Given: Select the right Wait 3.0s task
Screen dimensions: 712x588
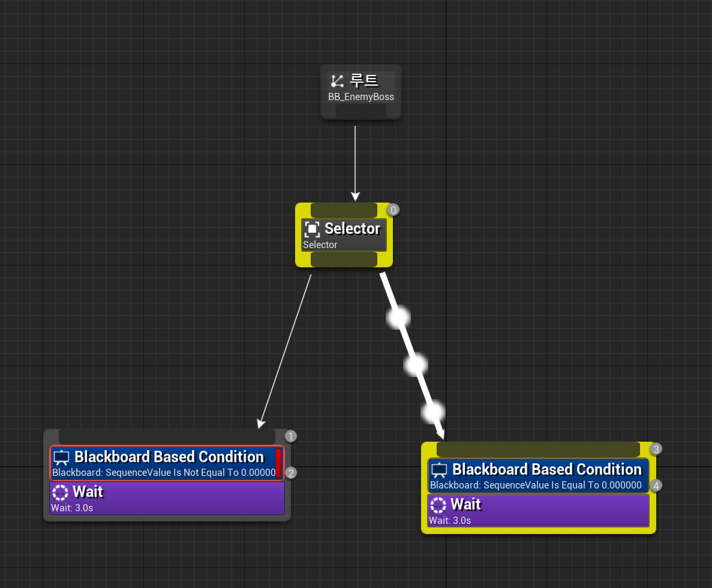Looking at the screenshot, I should 537,511.
